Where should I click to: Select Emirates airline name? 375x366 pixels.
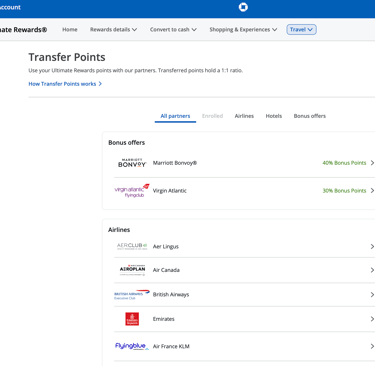click(163, 319)
